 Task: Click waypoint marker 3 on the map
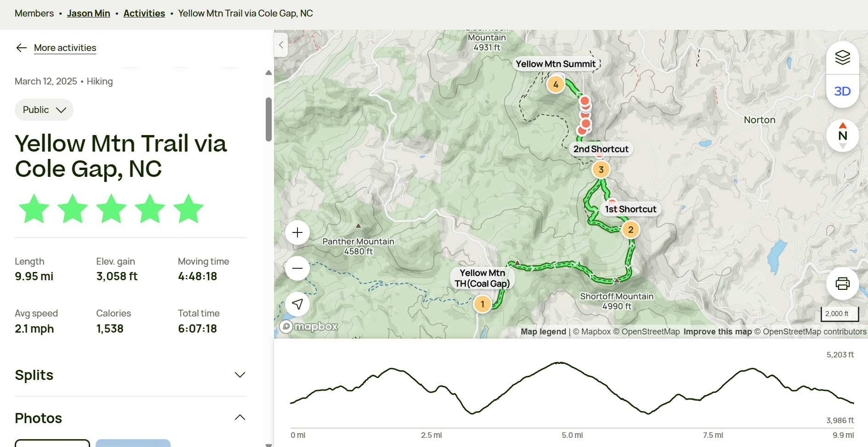click(601, 170)
